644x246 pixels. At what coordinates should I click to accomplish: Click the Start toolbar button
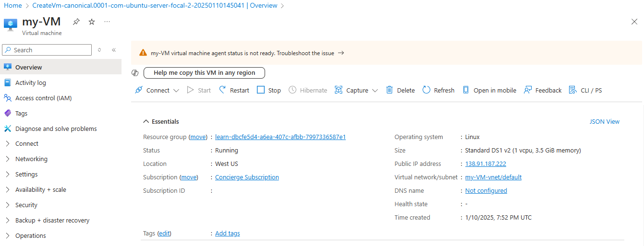point(199,90)
